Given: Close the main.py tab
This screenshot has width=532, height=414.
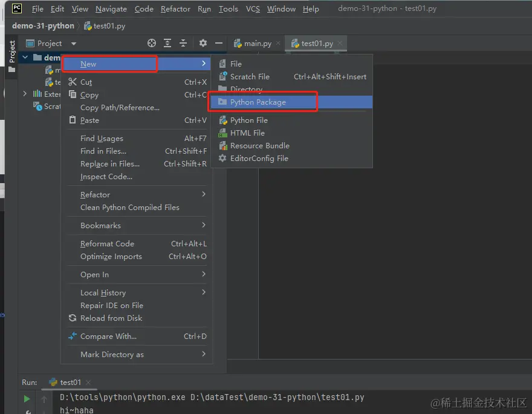Looking at the screenshot, I should [278, 43].
